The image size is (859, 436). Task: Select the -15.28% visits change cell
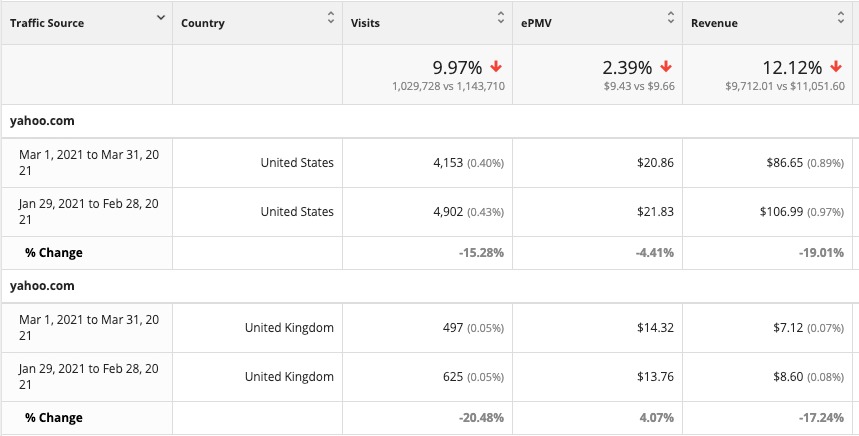click(427, 253)
